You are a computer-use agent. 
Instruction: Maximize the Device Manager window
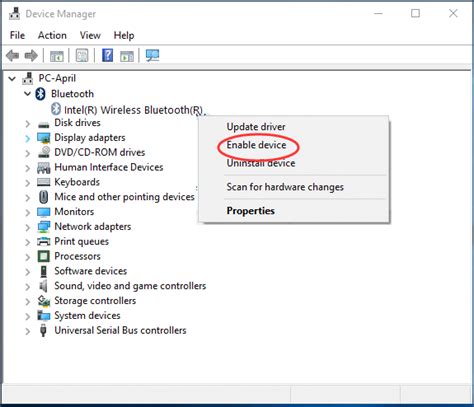pos(415,13)
